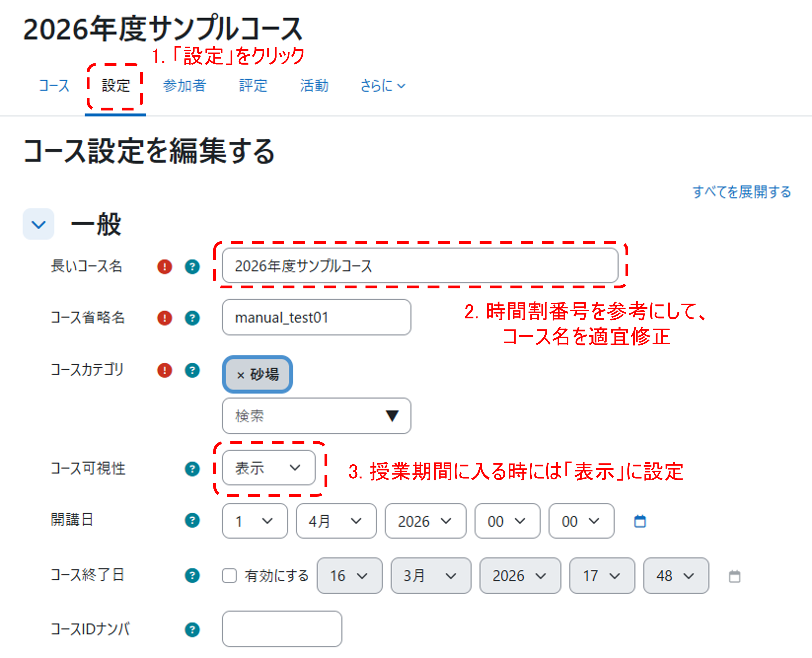
Task: Open the 4月 month dropdown for 開講日
Action: [336, 521]
